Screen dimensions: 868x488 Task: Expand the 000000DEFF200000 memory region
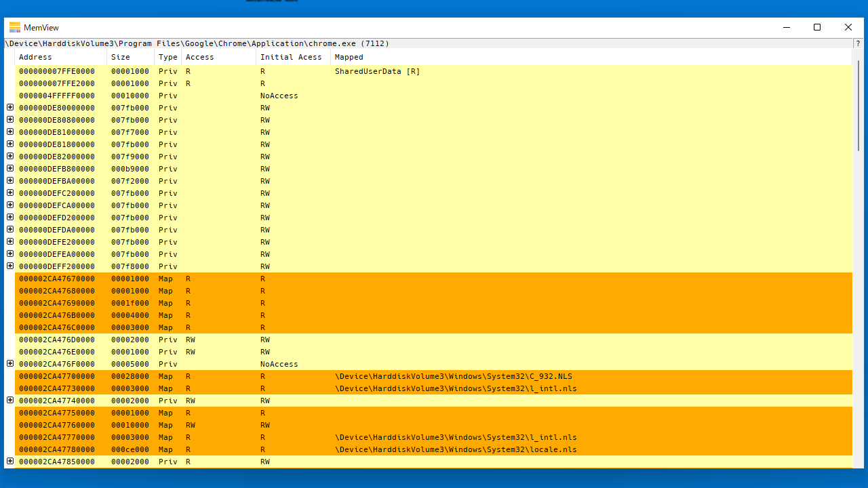10,266
